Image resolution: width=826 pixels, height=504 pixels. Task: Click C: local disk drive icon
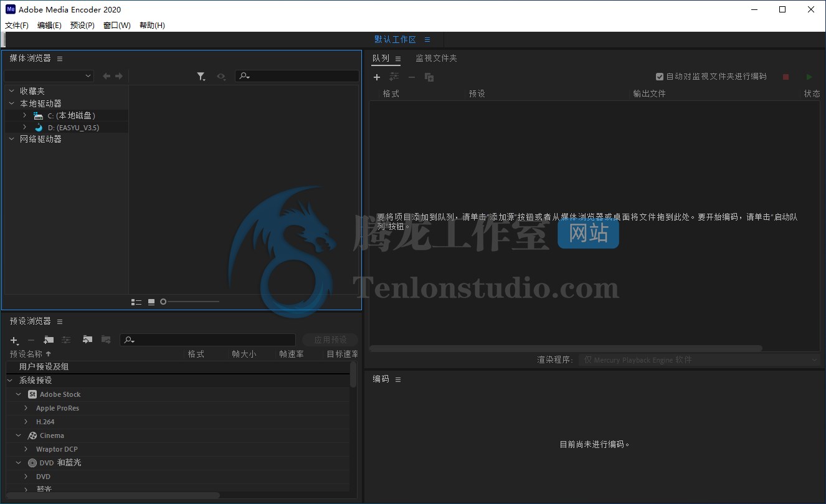pyautogui.click(x=39, y=115)
